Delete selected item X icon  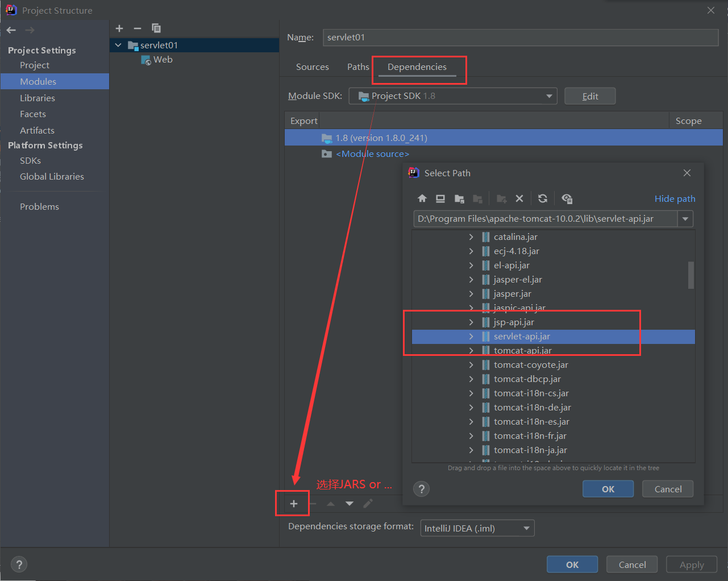519,198
